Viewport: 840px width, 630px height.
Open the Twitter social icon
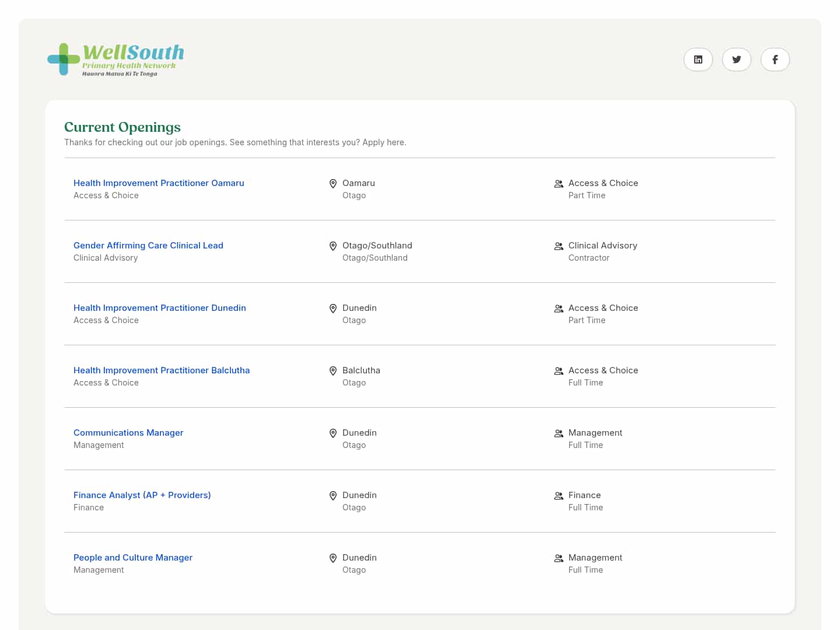point(737,60)
